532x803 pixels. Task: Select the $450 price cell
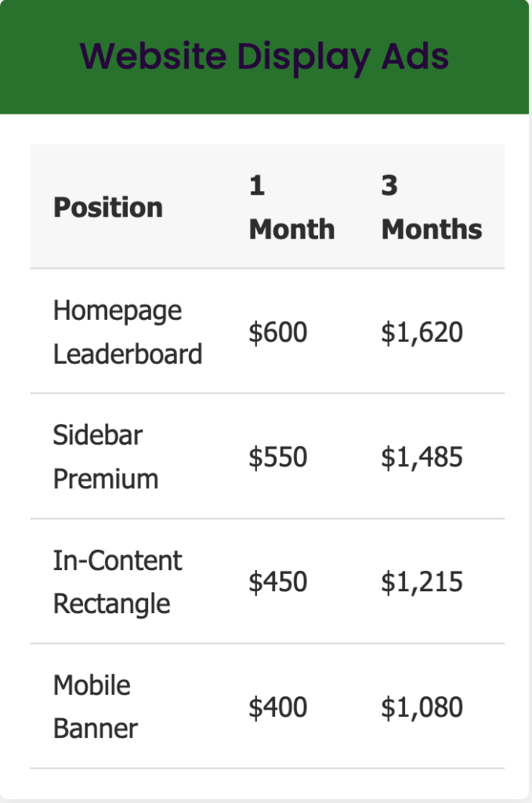278,582
